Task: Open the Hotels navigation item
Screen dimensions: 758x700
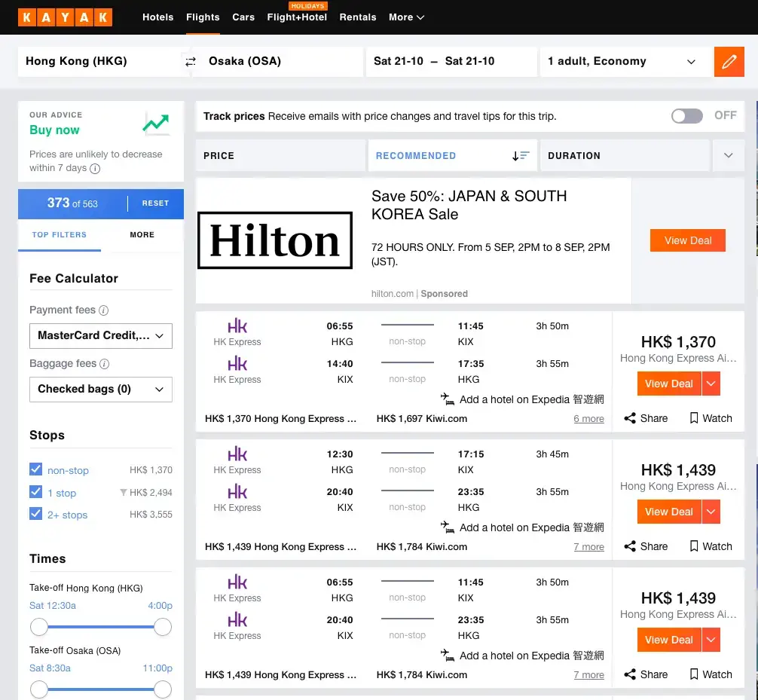Action: pyautogui.click(x=157, y=17)
